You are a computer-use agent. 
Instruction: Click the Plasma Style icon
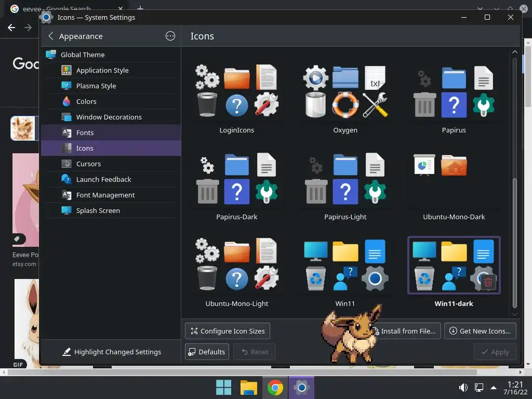[66, 86]
